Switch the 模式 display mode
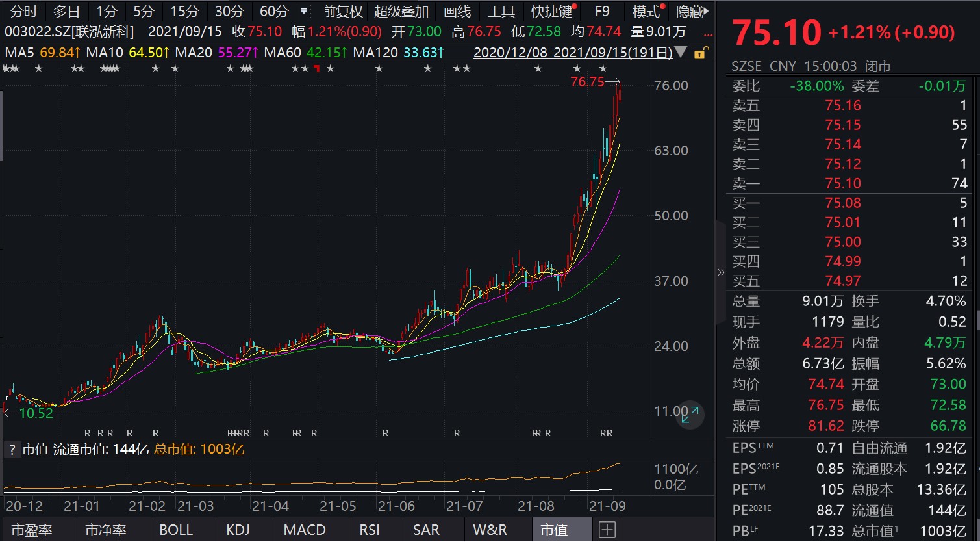 pyautogui.click(x=644, y=11)
